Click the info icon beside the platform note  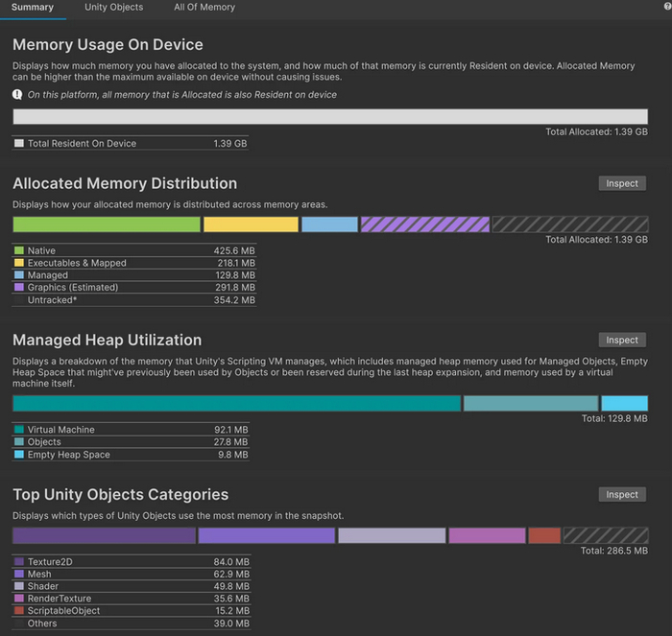17,95
